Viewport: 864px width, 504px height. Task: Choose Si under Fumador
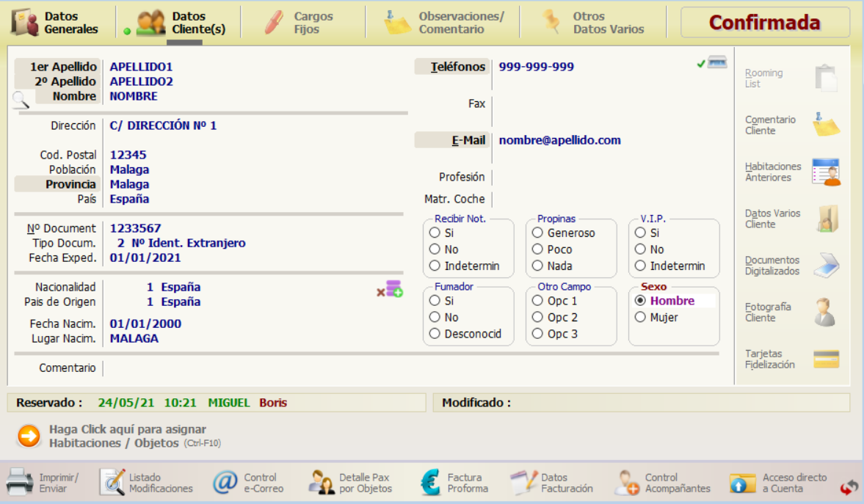click(435, 301)
